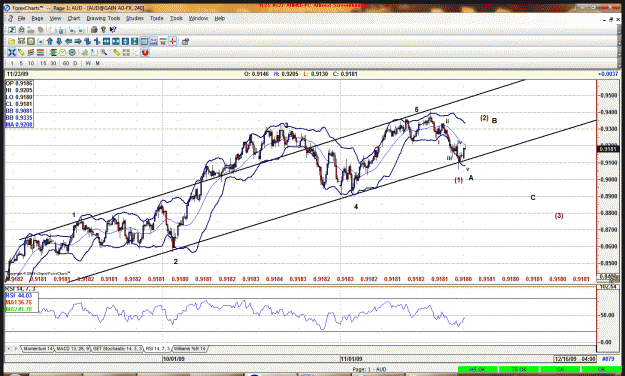
Task: Set chart interval to 5 minutes
Action: 21,63
